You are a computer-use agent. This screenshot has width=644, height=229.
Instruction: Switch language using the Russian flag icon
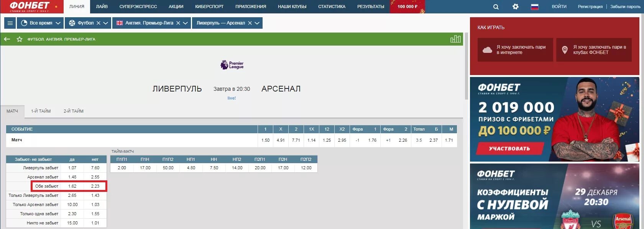tap(535, 7)
